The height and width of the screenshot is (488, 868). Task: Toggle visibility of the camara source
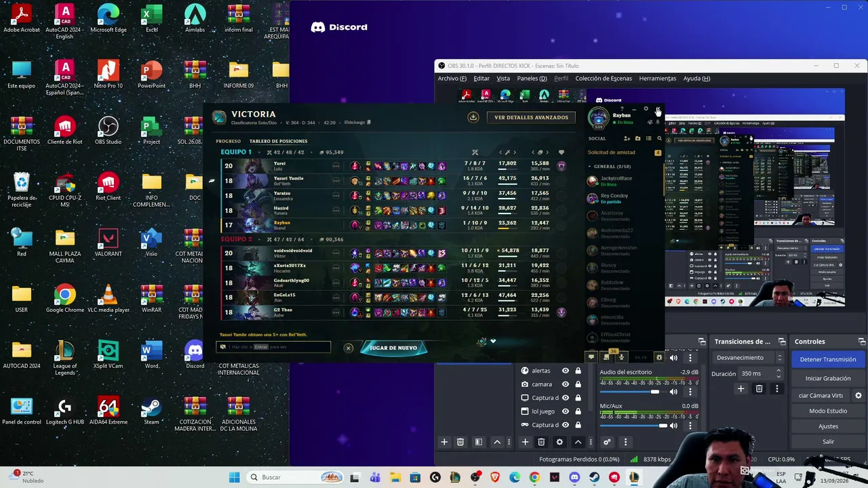click(x=565, y=384)
